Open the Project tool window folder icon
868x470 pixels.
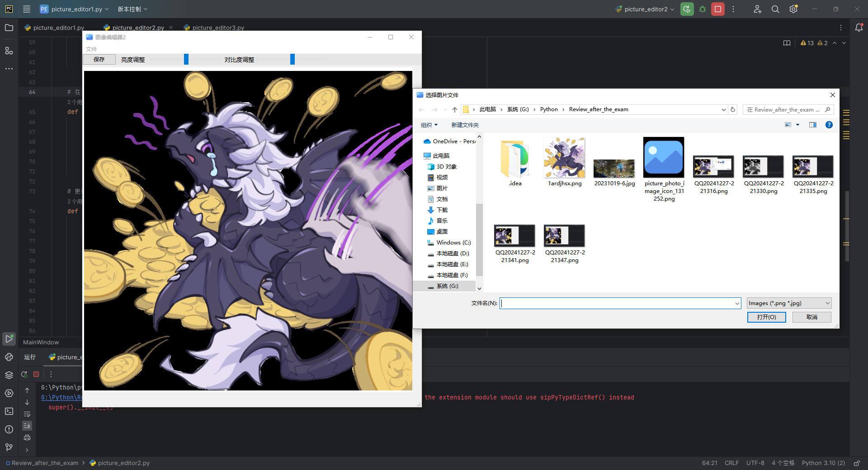pos(9,28)
